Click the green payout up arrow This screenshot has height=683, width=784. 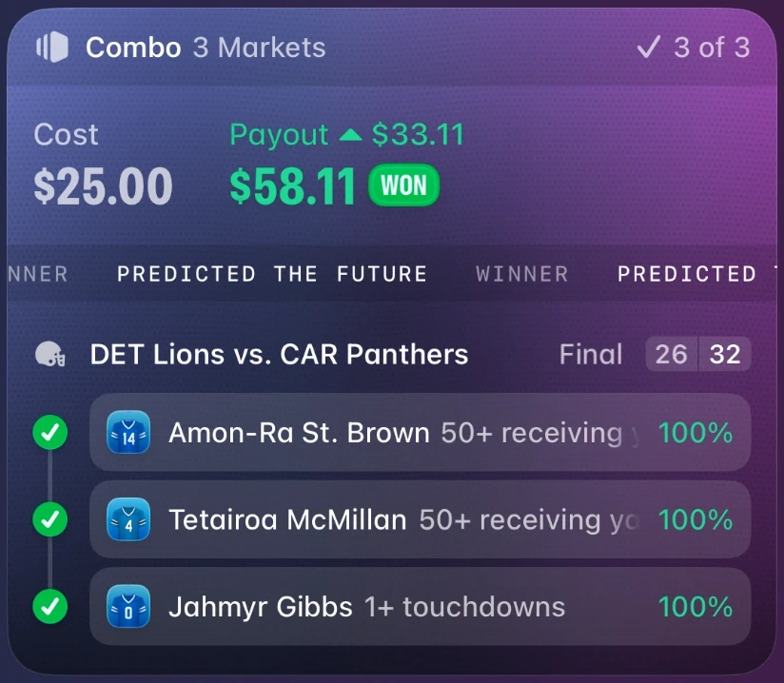[x=350, y=134]
